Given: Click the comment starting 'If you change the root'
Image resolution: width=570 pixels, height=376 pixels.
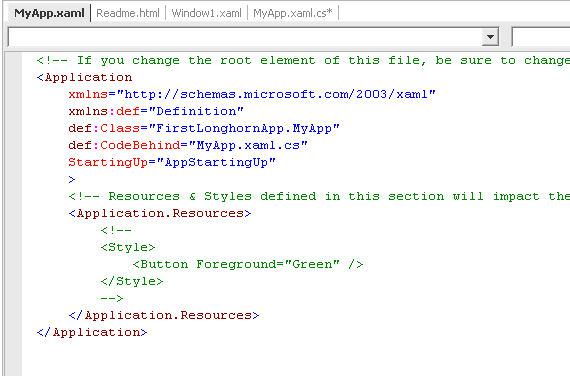Looking at the screenshot, I should (x=303, y=60).
